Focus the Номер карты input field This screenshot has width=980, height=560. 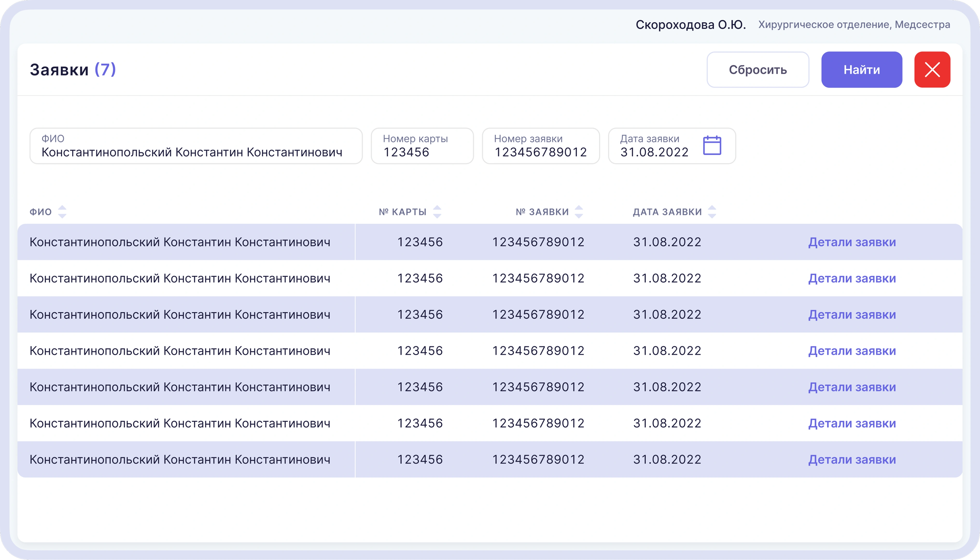coord(422,146)
